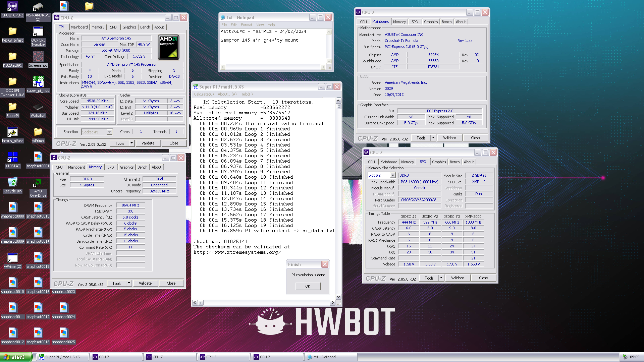Click Close button in Memory tab window
The width and height of the screenshot is (644, 362).
(x=171, y=283)
